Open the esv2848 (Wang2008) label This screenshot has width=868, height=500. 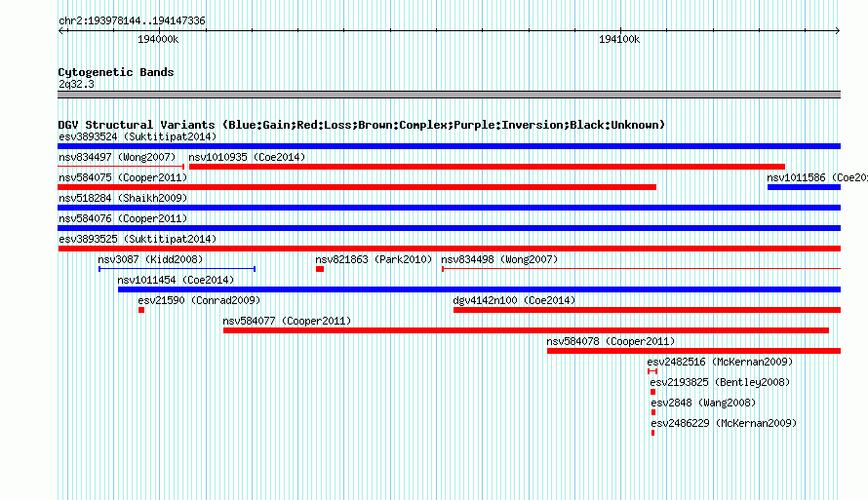[703, 403]
